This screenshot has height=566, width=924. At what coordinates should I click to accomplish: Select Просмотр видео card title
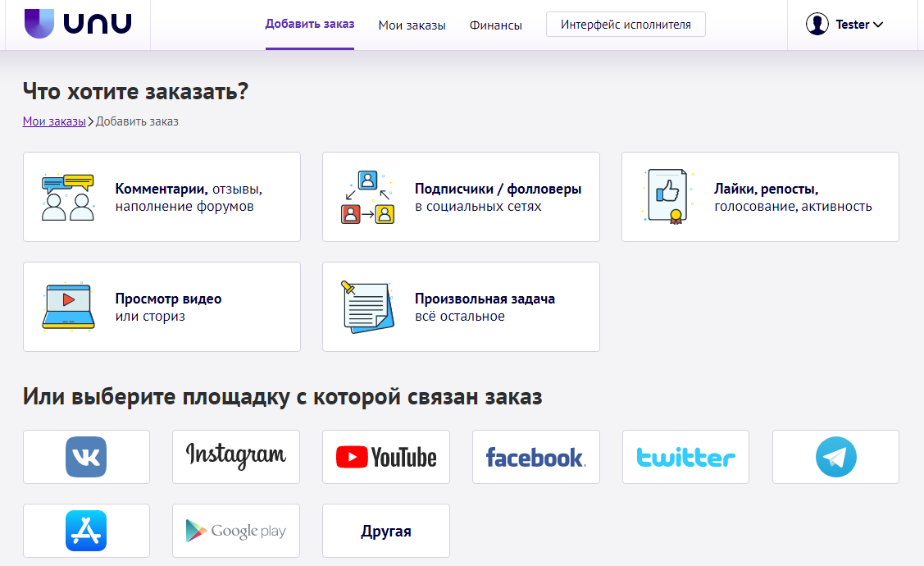pos(169,299)
